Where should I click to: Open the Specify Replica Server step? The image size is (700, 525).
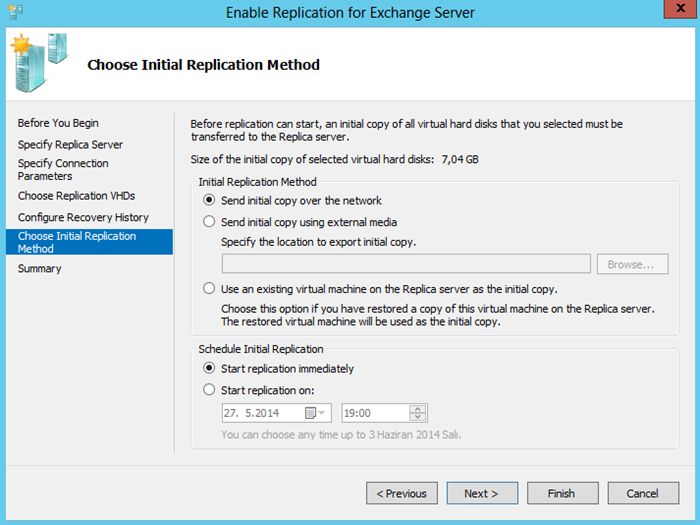pos(70,144)
